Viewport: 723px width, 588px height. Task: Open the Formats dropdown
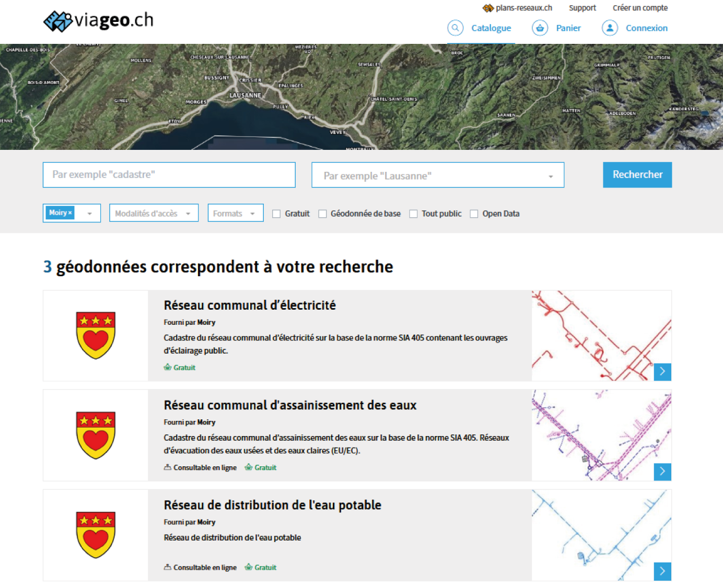(235, 213)
